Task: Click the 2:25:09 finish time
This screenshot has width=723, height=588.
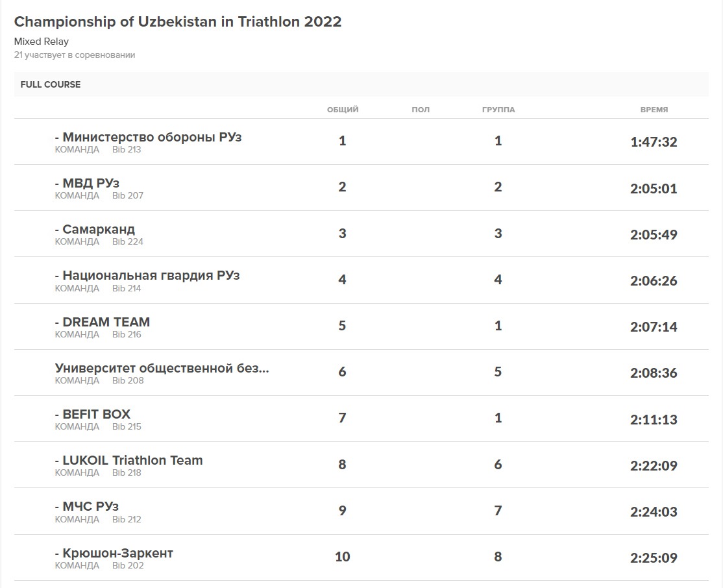Action: click(654, 558)
